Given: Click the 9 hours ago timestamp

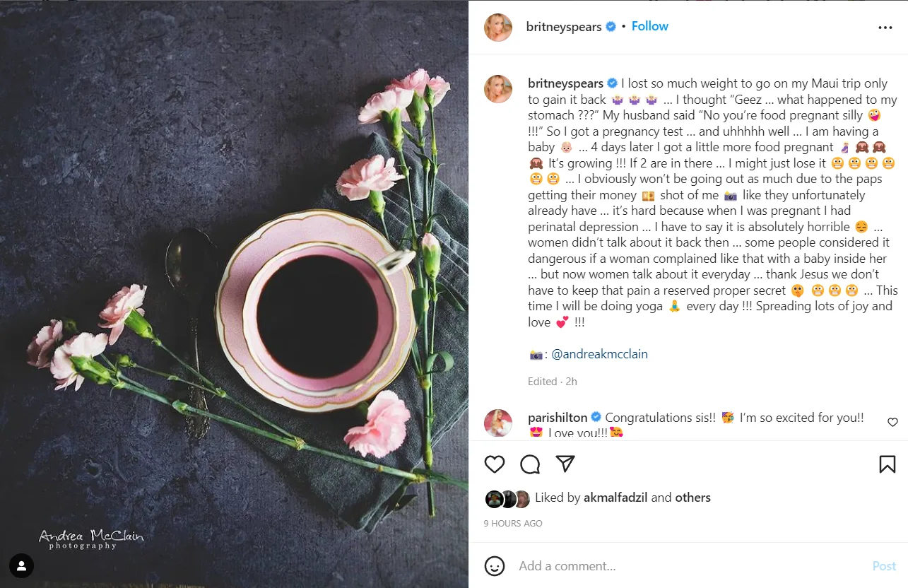Looking at the screenshot, I should pos(513,524).
